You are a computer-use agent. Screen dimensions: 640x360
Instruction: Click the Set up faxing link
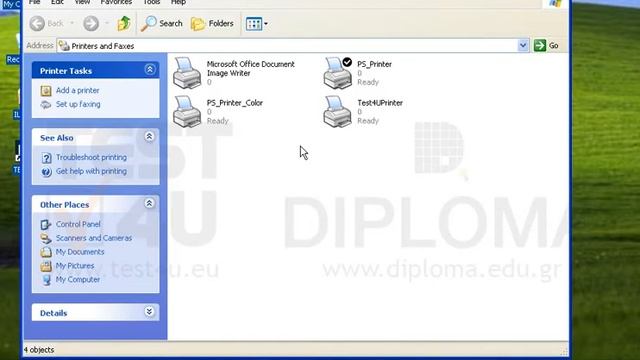[78, 104]
